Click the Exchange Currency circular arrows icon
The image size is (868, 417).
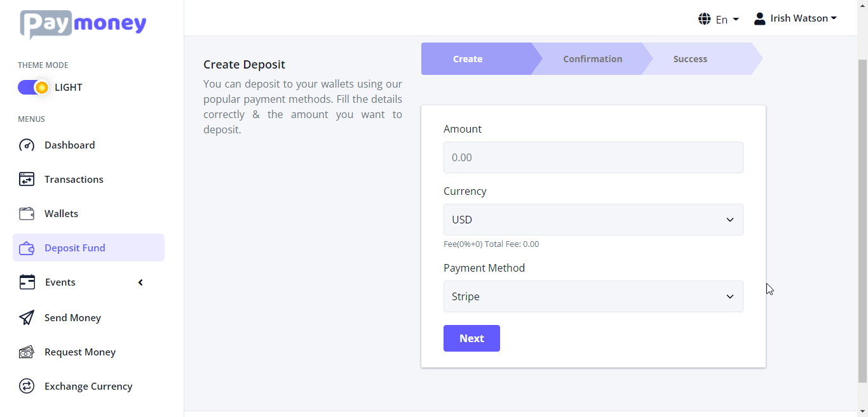click(x=27, y=387)
